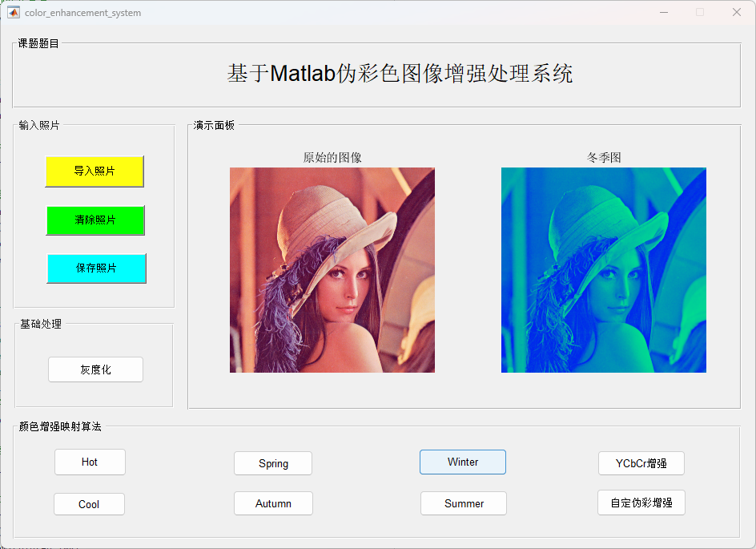The height and width of the screenshot is (549, 756).
Task: Save the photo with the cyan 保存照片 button
Action: coord(96,268)
